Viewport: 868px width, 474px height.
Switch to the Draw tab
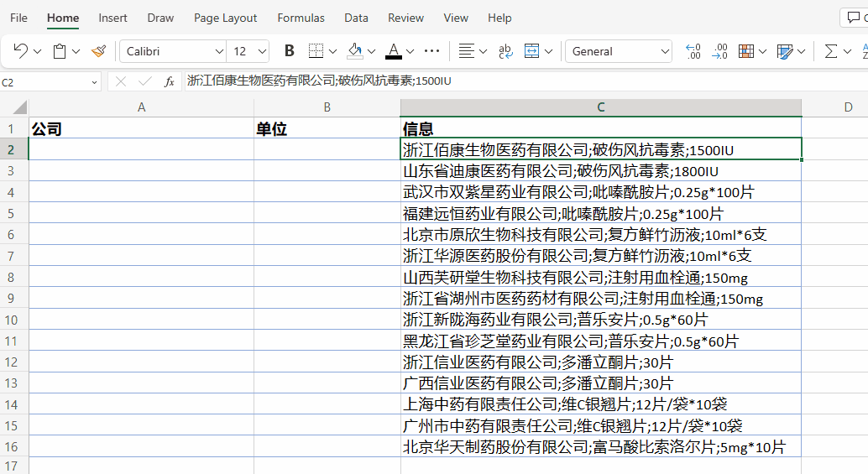coord(160,18)
